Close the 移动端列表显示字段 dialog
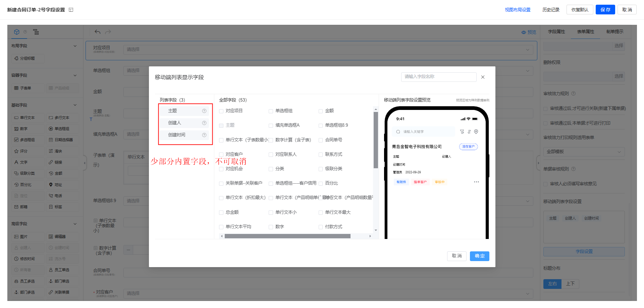This screenshot has height=308, width=644. point(483,77)
